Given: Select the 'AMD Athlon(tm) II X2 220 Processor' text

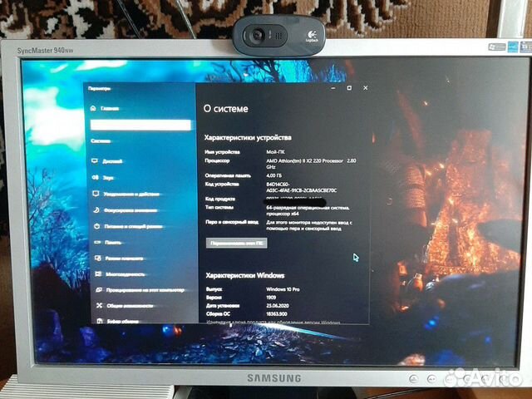Looking at the screenshot, I should point(305,160).
